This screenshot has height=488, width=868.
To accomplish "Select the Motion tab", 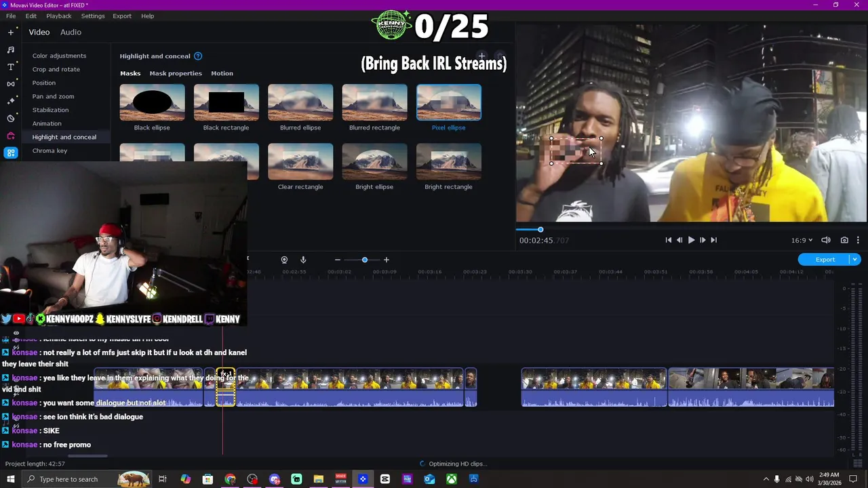I will [222, 73].
